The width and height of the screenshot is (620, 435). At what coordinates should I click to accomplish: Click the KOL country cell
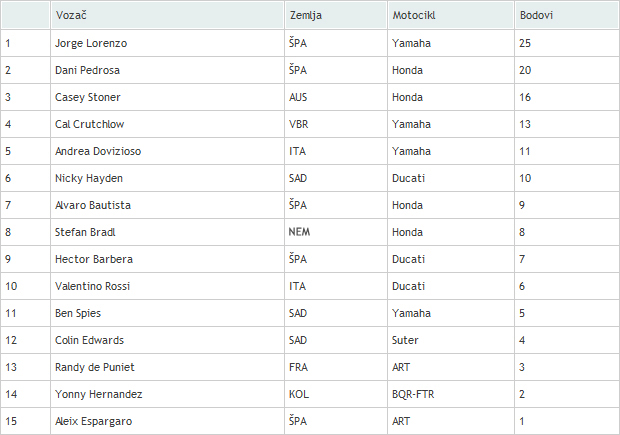(x=336, y=394)
